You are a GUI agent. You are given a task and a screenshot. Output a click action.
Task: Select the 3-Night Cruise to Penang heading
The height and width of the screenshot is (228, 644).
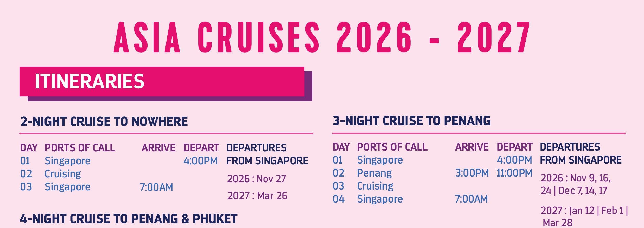411,121
